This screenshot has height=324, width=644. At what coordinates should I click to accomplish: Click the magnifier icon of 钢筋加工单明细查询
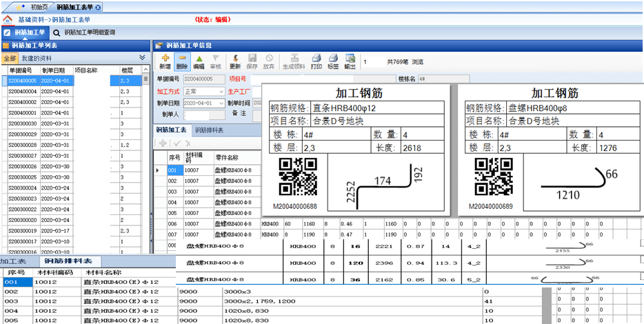point(57,32)
